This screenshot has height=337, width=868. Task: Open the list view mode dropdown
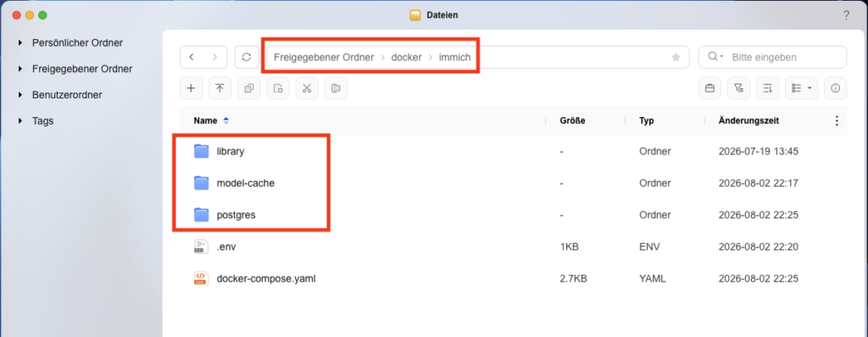[801, 88]
